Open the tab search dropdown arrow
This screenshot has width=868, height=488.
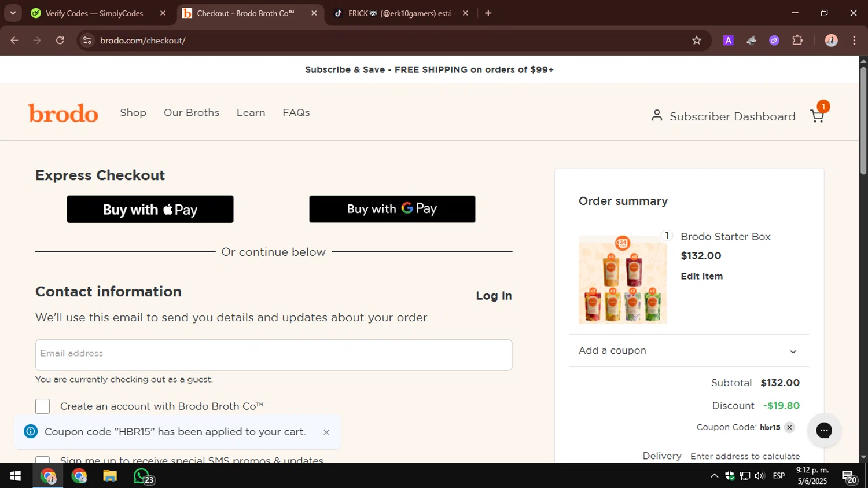(x=13, y=13)
